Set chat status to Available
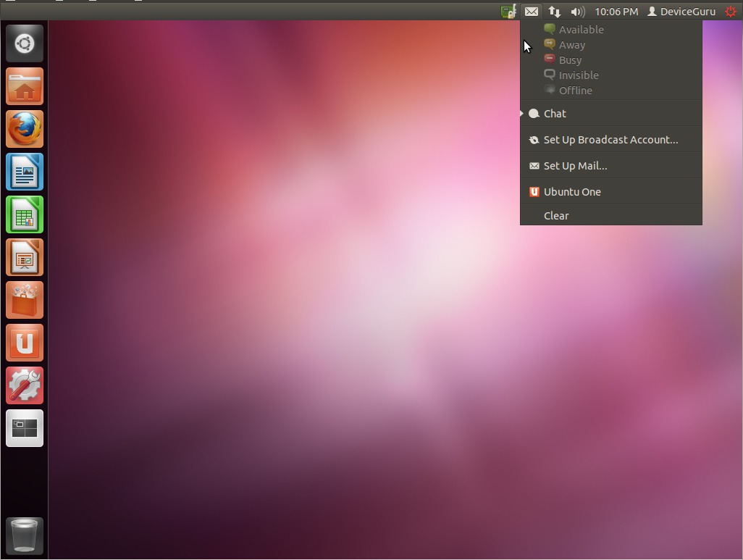Viewport: 743px width, 560px height. tap(610, 30)
